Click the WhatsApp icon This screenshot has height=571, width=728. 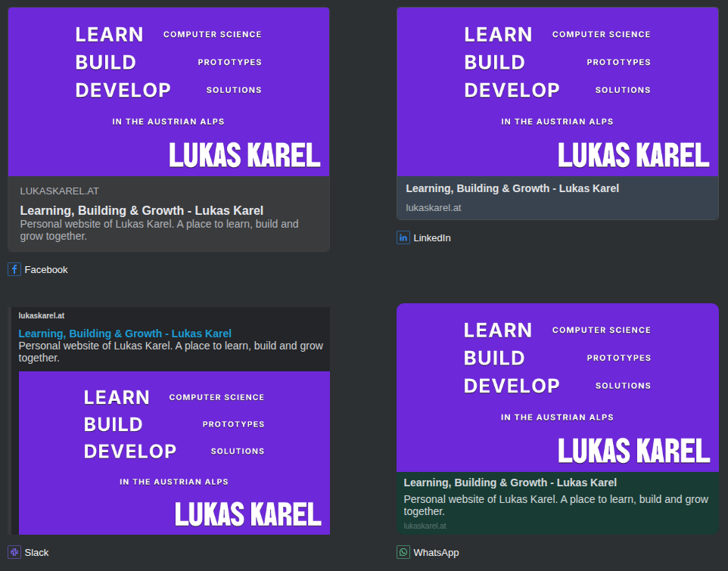(403, 552)
